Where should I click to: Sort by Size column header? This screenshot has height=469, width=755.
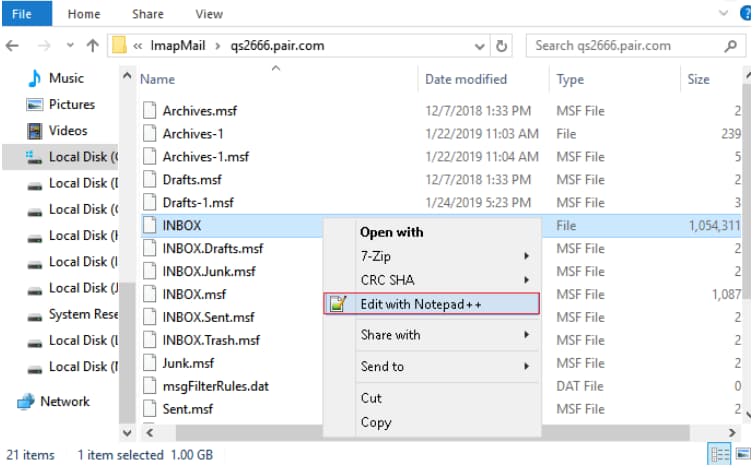698,79
